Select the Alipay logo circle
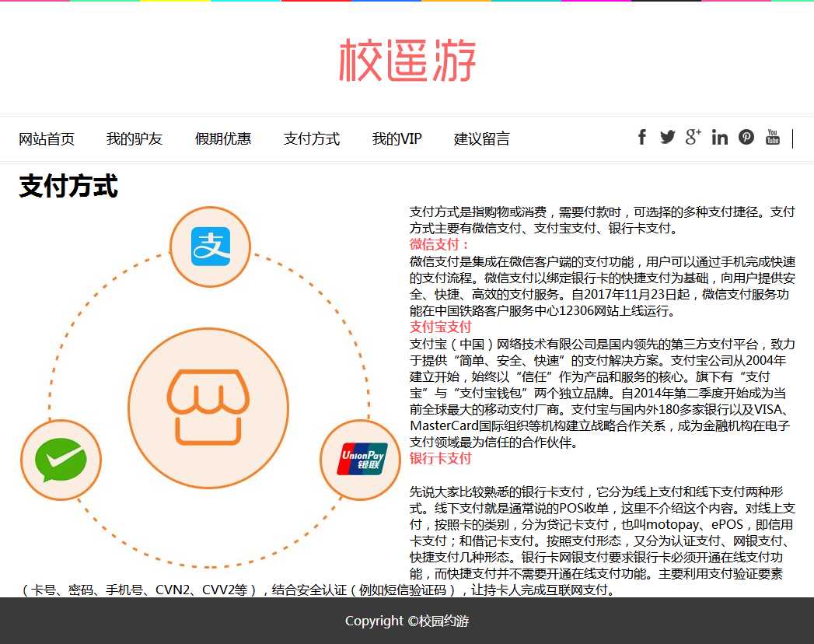Viewport: 814px width, 644px height. (211, 247)
